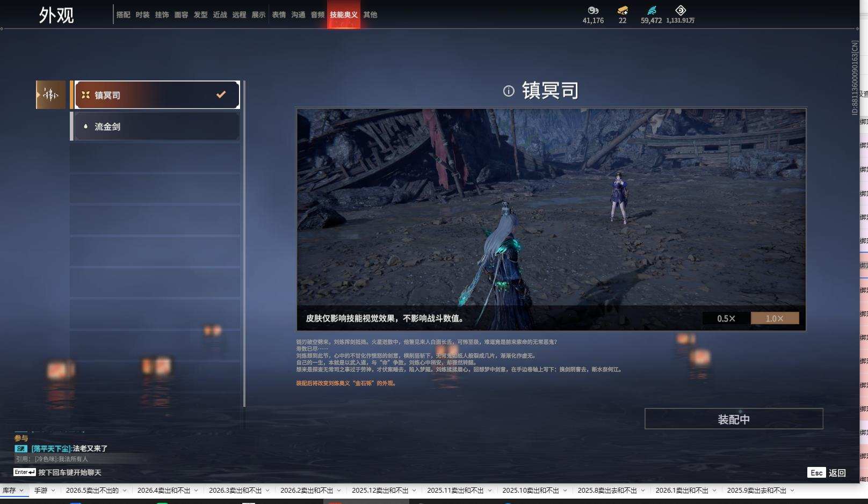Go to the 发型 tab
The image size is (868, 504).
200,14
